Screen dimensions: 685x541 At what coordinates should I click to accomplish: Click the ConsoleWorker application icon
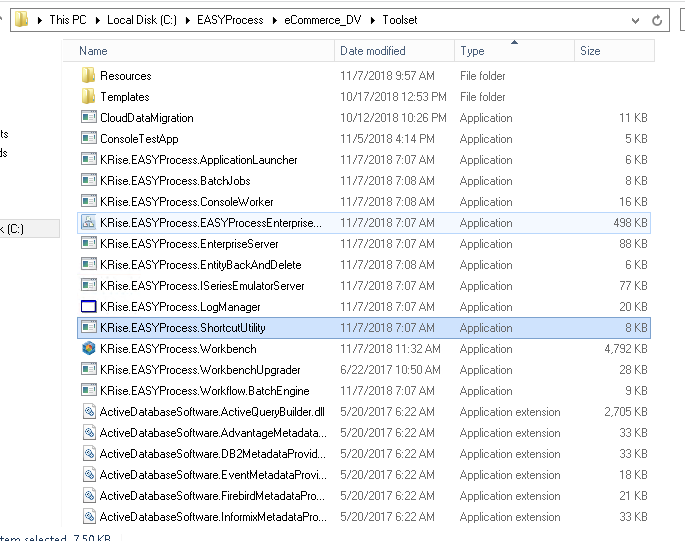(x=89, y=201)
